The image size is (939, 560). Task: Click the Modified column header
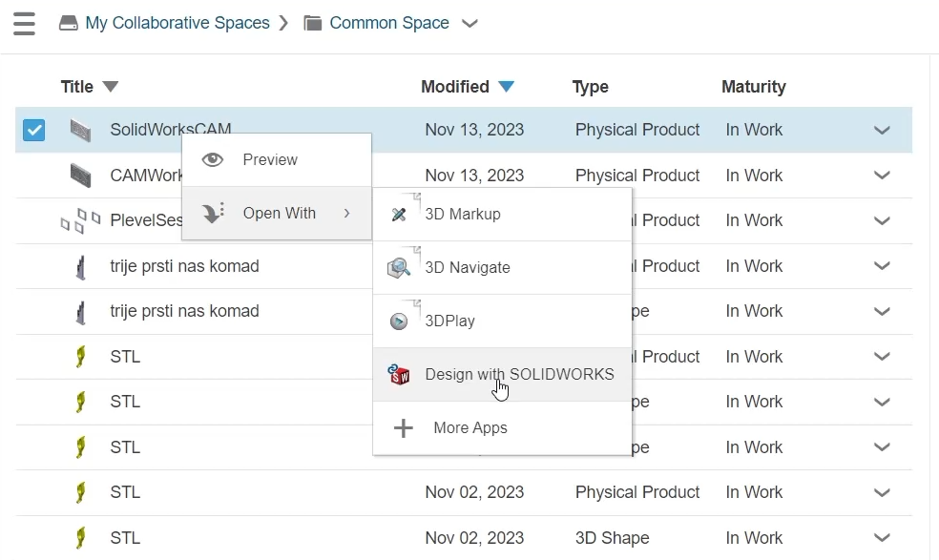pyautogui.click(x=455, y=87)
